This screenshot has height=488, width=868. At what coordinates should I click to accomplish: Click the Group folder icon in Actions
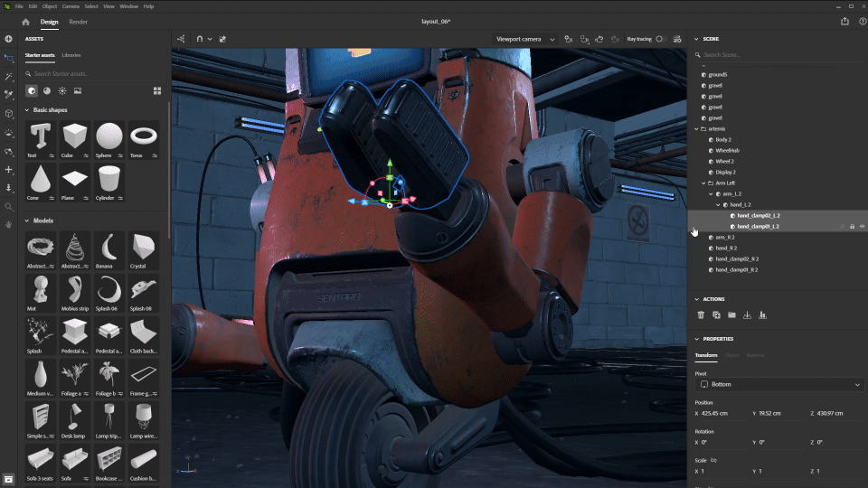[731, 314]
